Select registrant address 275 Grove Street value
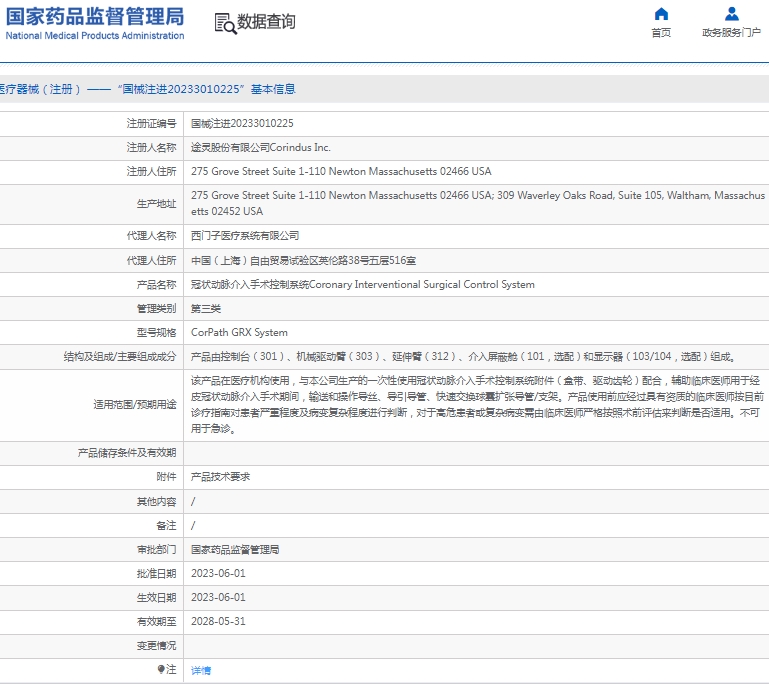The image size is (769, 684). click(x=341, y=172)
